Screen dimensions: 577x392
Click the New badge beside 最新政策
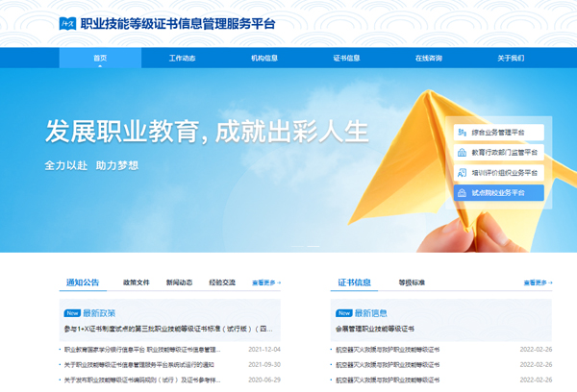coord(72,312)
